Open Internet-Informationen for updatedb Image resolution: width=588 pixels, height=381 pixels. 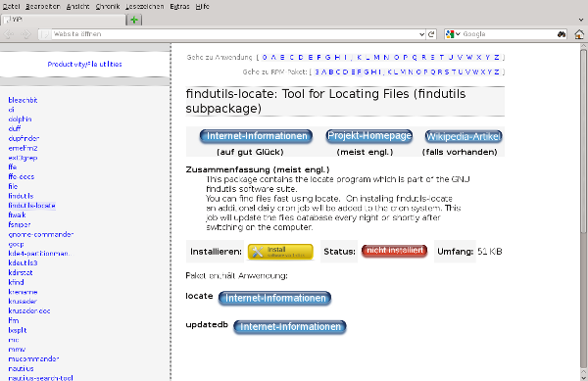290,326
